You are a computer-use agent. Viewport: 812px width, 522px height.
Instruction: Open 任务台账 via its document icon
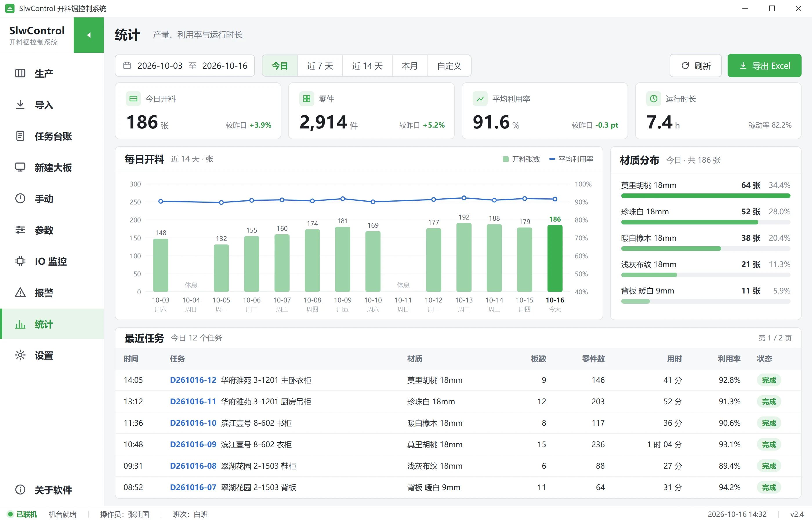point(20,136)
